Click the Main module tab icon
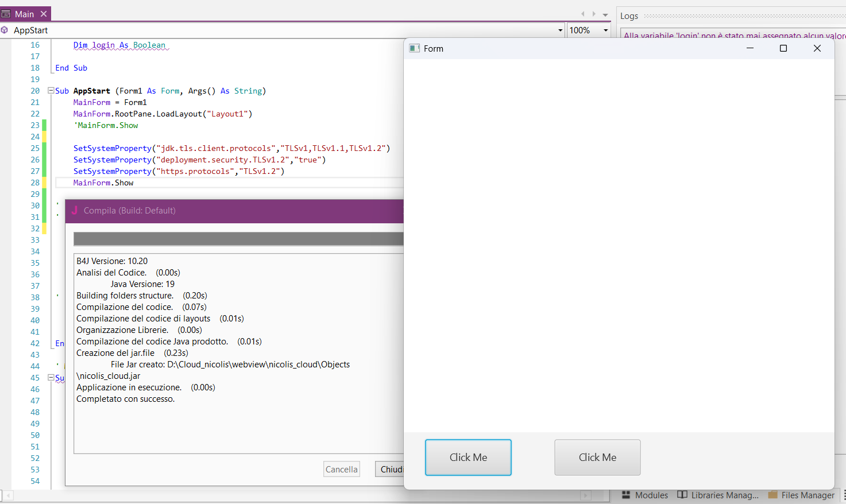Image resolution: width=846 pixels, height=504 pixels. pos(6,14)
